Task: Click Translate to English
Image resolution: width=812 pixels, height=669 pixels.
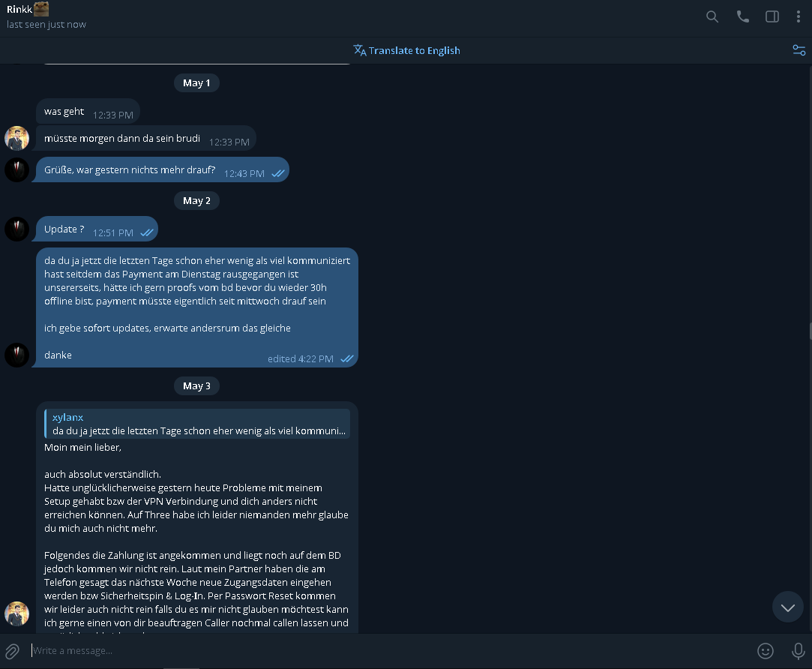Action: point(406,50)
